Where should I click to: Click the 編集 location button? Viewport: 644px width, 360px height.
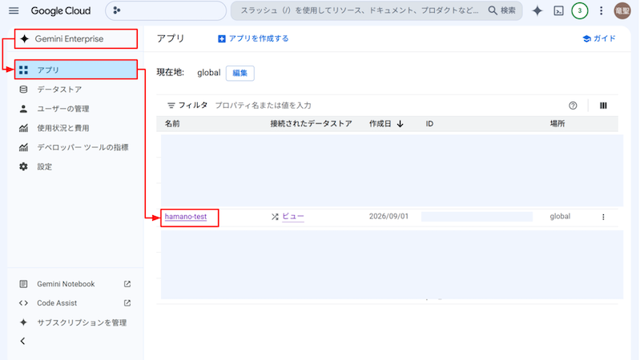pos(239,73)
